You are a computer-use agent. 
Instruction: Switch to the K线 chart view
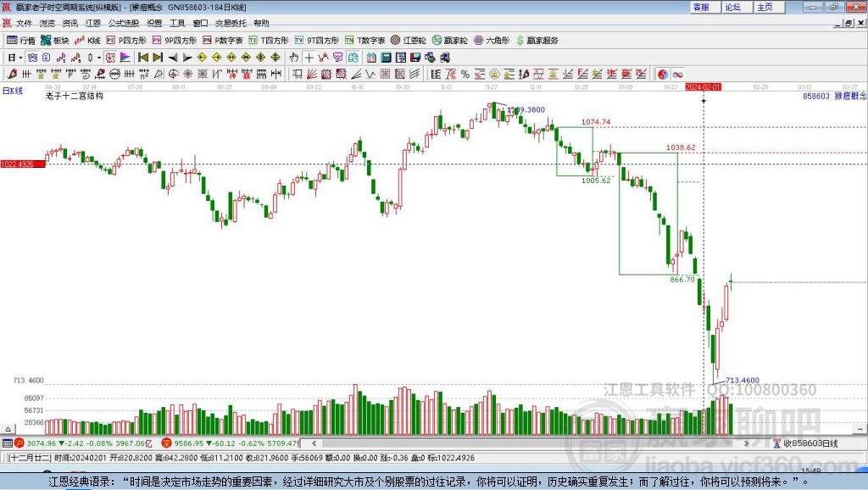click(87, 41)
